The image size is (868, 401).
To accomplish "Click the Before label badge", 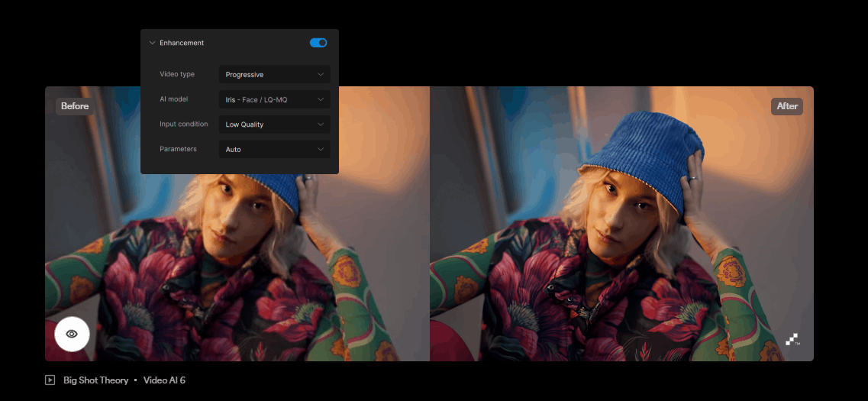I will coord(75,106).
